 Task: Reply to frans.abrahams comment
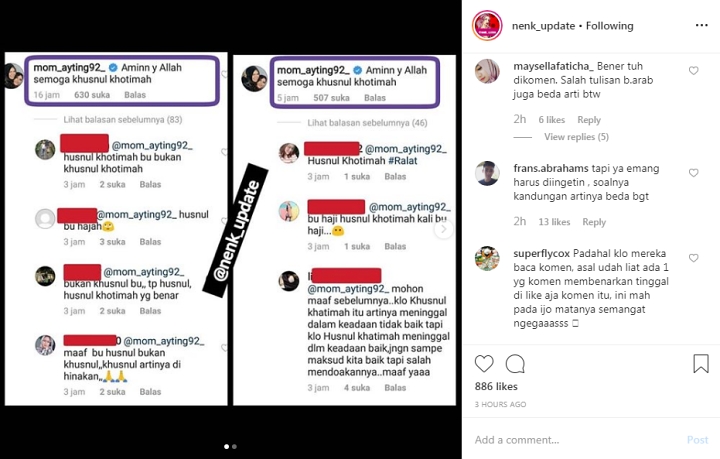click(594, 222)
